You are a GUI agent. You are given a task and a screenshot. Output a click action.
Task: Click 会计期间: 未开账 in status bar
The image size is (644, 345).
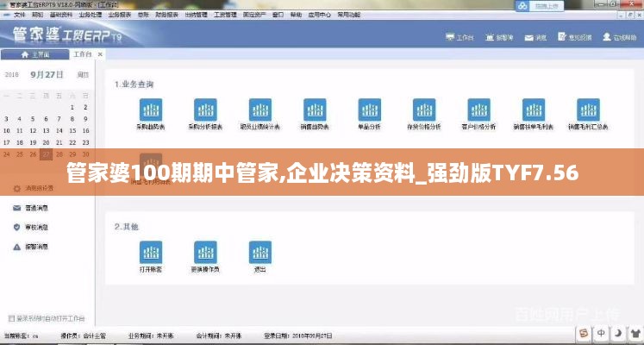click(x=219, y=336)
